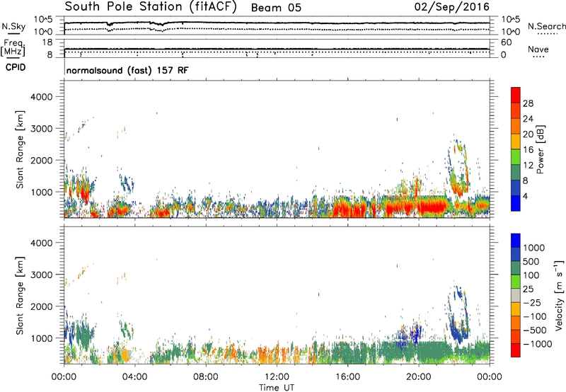Click the 'Freq. [MHz]' axis label
This screenshot has height=392, width=566.
point(13,47)
